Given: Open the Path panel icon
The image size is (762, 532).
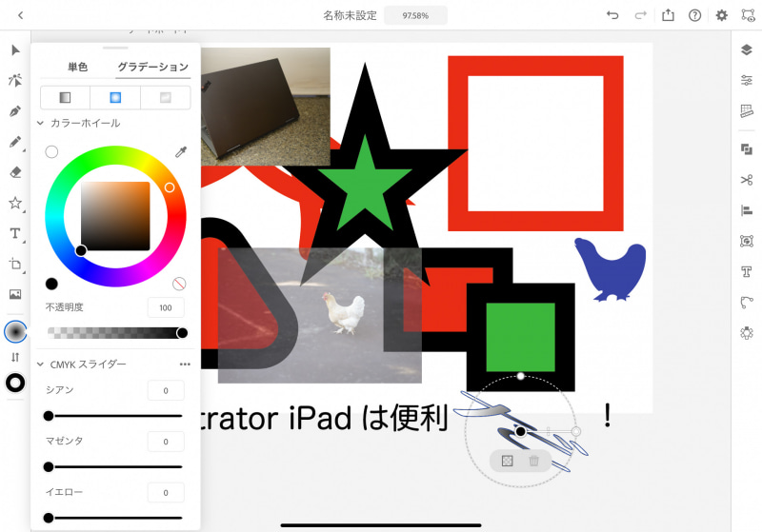Looking at the screenshot, I should 747,302.
